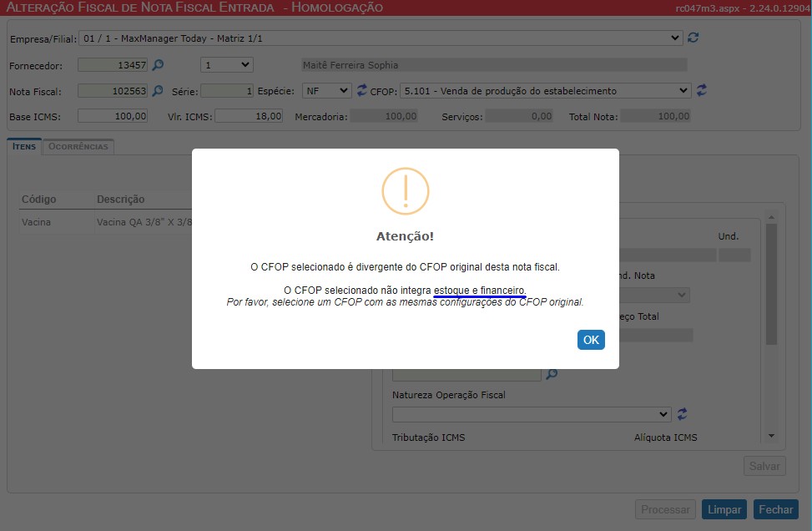Click Alíquota ICMS label
This screenshot has height=531, width=812.
(665, 437)
